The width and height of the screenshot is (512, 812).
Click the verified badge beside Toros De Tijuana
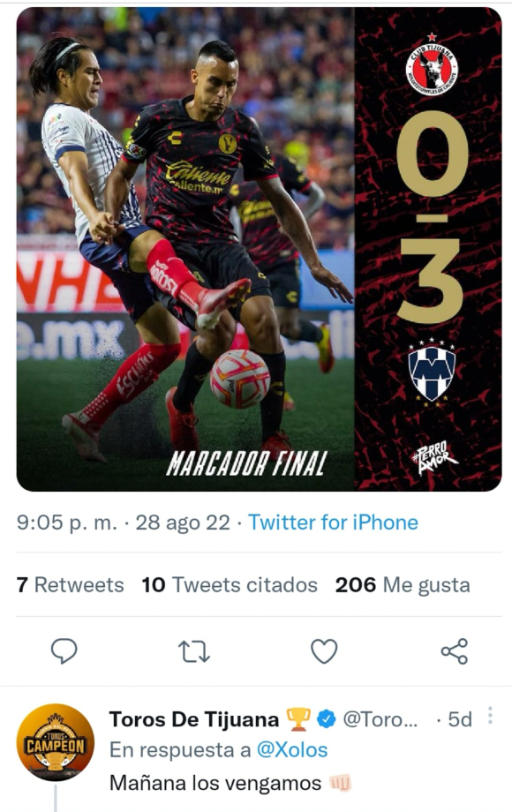pos(326,719)
